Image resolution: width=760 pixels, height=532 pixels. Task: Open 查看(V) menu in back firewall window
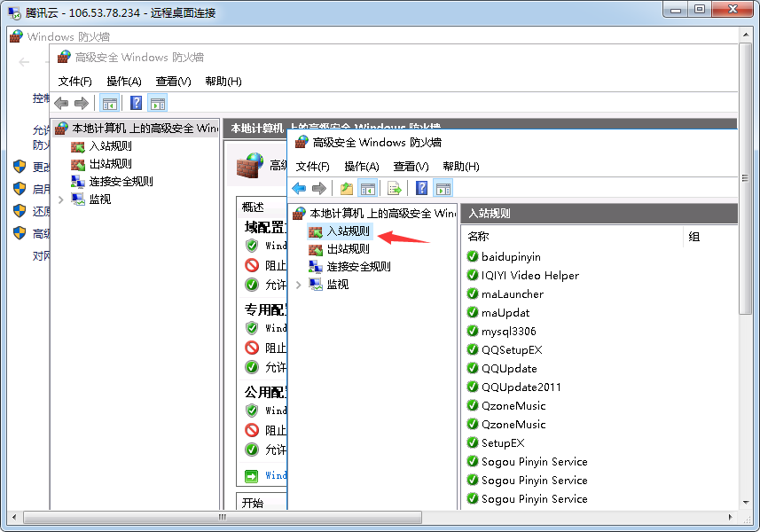pos(174,81)
